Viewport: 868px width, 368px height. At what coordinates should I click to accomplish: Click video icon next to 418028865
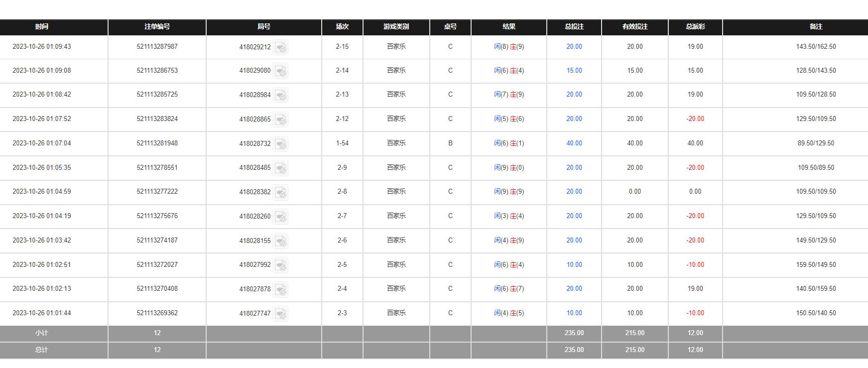pyautogui.click(x=281, y=120)
